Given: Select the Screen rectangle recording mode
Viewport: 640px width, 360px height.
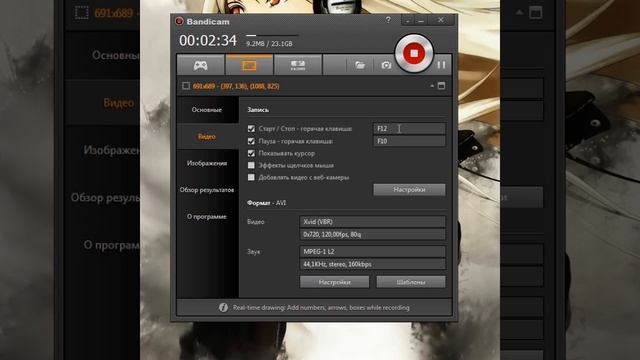Looking at the screenshot, I should point(249,65).
